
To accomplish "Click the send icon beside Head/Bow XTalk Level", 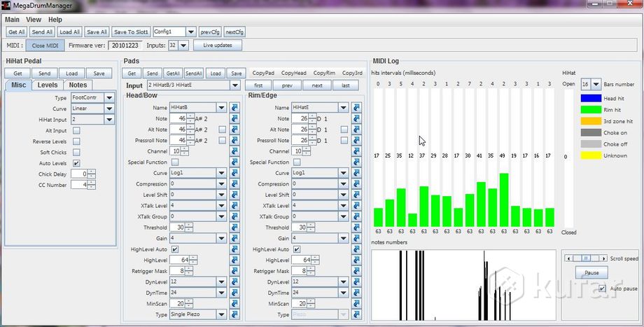I will (x=234, y=205).
